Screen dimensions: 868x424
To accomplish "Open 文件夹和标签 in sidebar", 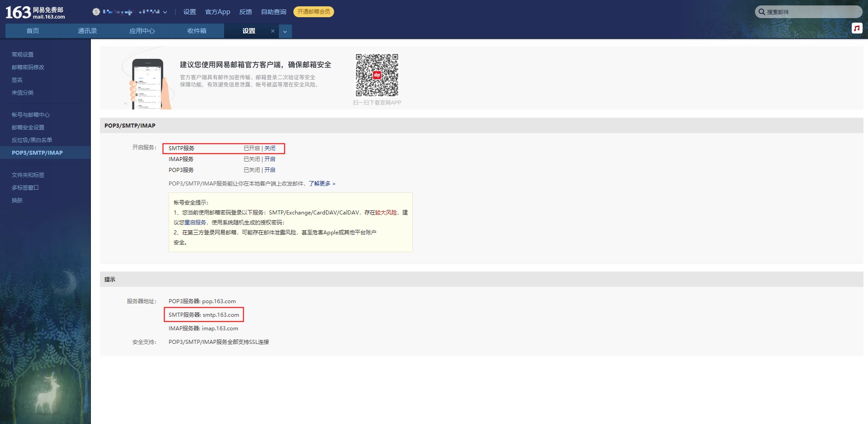I will pos(28,175).
